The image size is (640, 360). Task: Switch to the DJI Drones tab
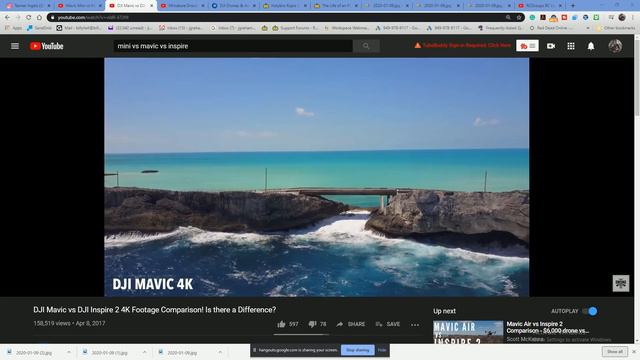[233, 6]
